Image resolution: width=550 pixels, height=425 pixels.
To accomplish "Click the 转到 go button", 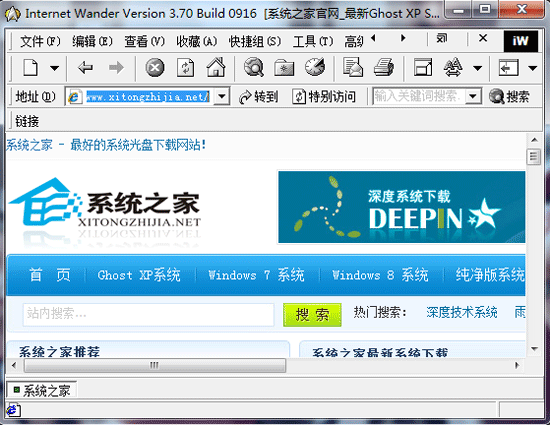I will pos(259,96).
